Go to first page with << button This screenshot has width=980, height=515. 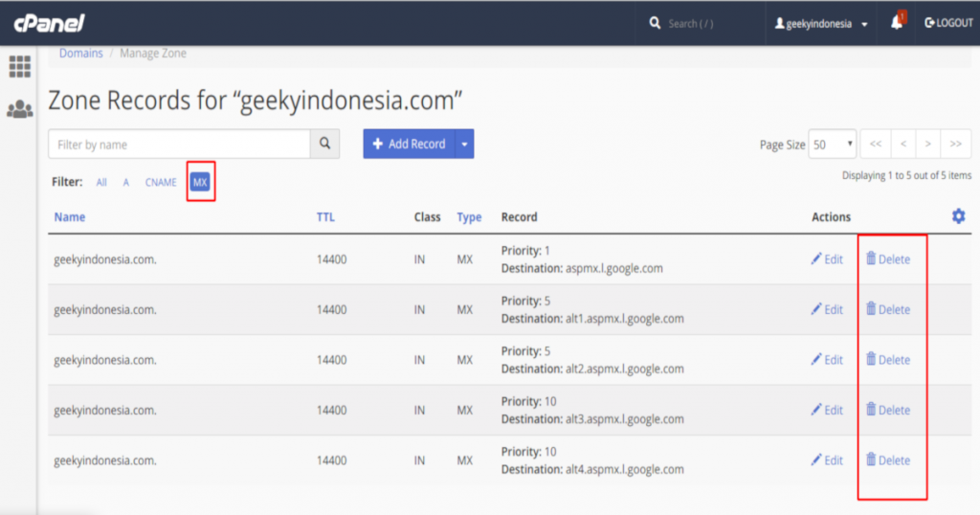tap(876, 144)
